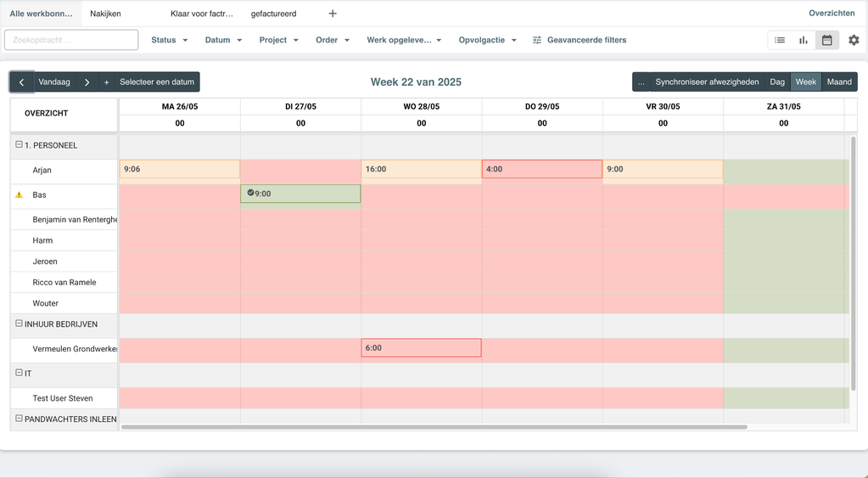Click the Zoekopdracht search field
The width and height of the screenshot is (868, 478).
click(71, 40)
